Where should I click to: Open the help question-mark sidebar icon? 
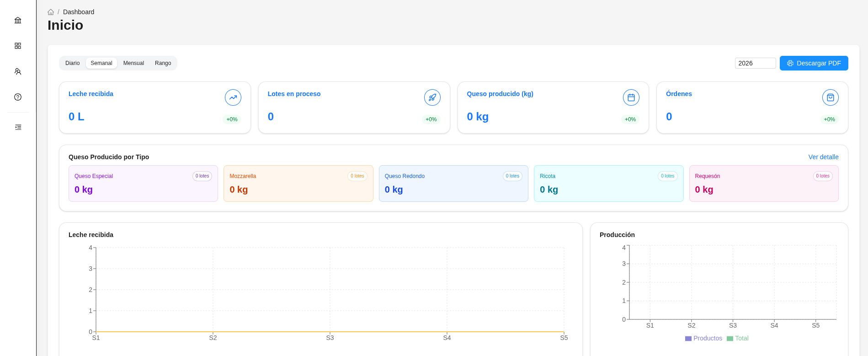tap(18, 97)
